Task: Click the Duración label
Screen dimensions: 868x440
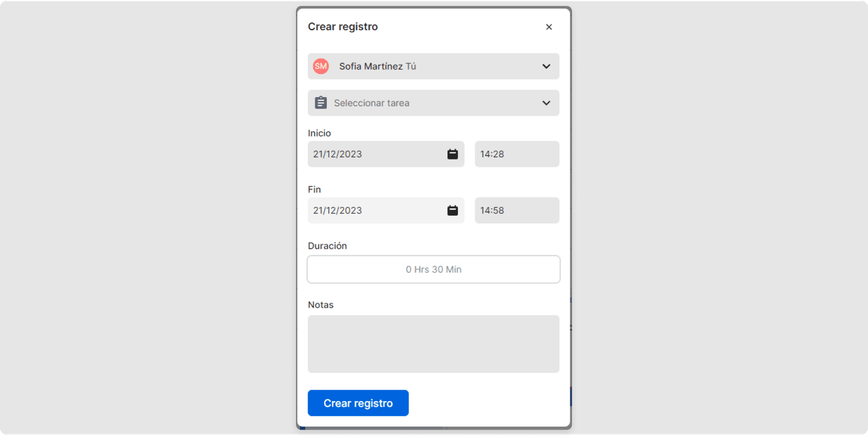Action: coord(327,246)
